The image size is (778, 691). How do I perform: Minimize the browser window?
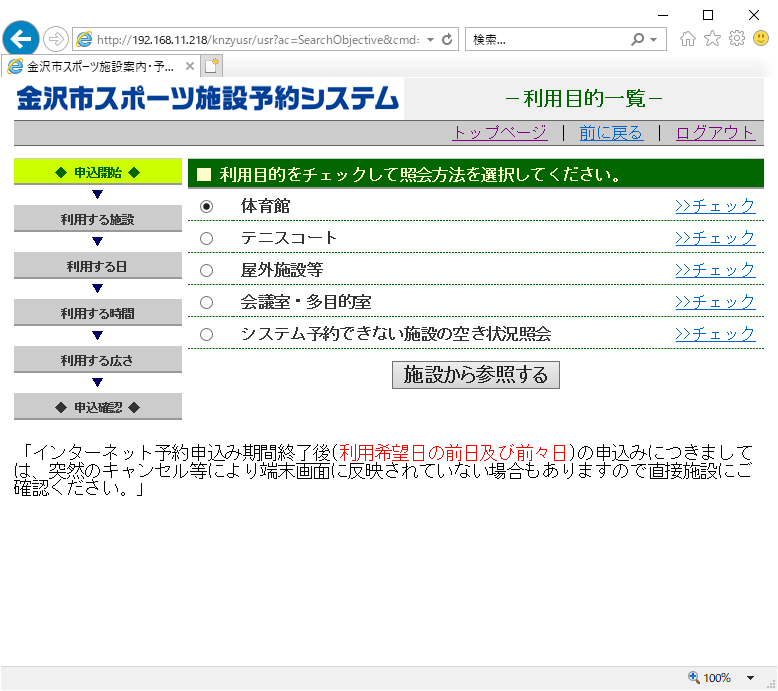[663, 15]
